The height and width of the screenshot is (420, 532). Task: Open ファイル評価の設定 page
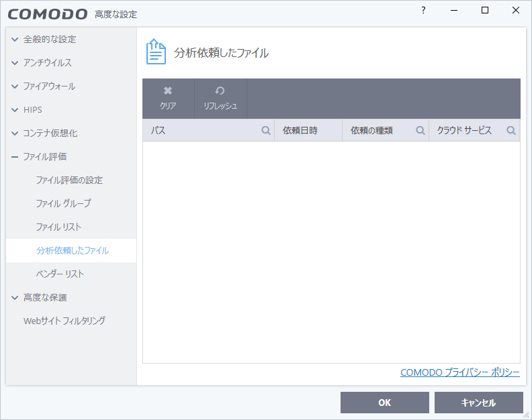pyautogui.click(x=69, y=180)
